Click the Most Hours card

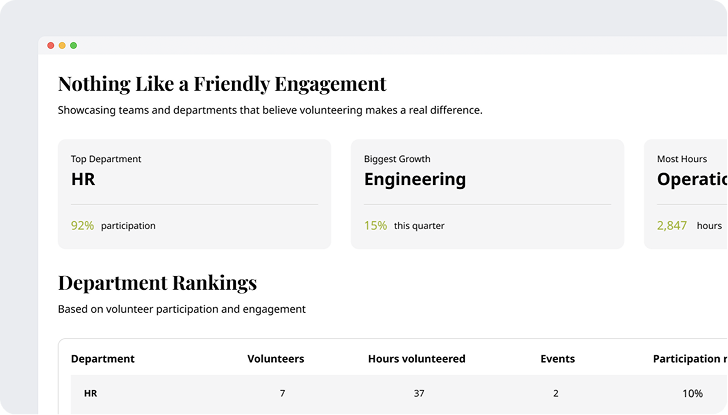pos(688,193)
